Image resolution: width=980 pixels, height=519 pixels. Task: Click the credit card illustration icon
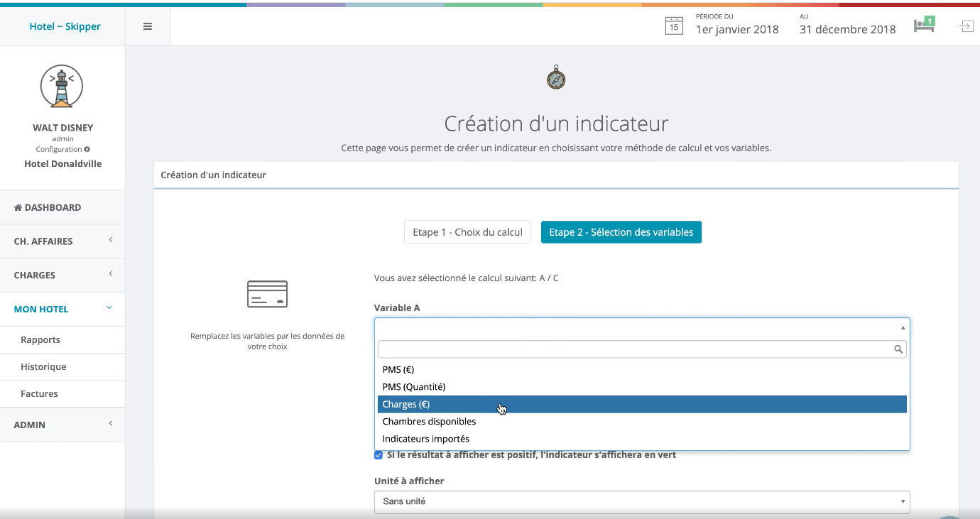point(267,294)
